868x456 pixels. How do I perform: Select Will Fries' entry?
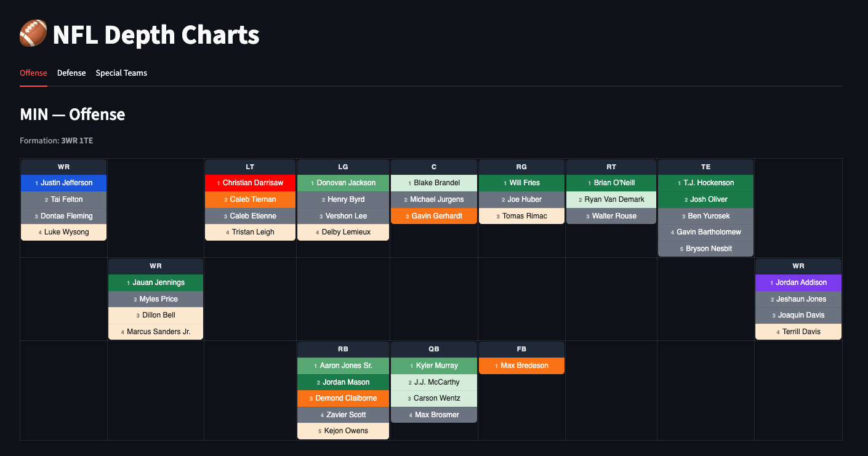[521, 183]
